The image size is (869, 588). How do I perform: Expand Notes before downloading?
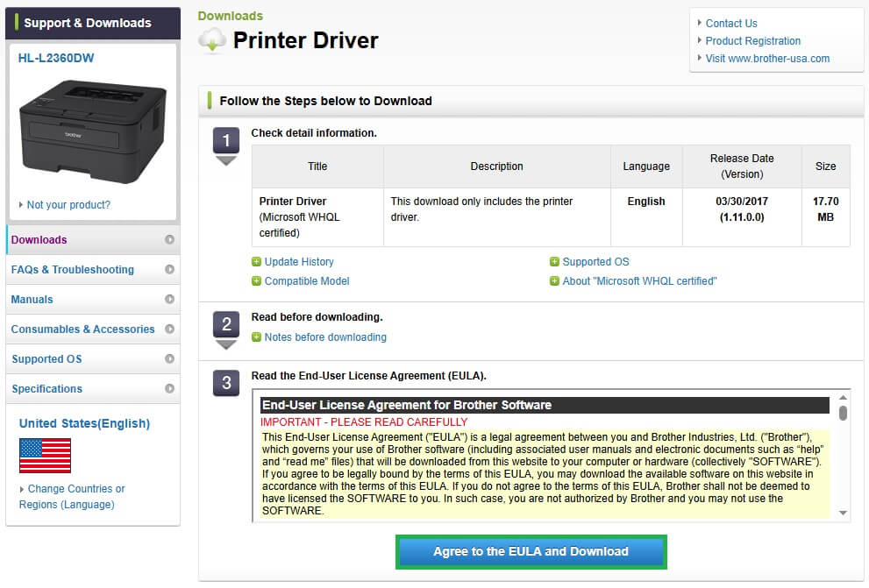(x=319, y=337)
